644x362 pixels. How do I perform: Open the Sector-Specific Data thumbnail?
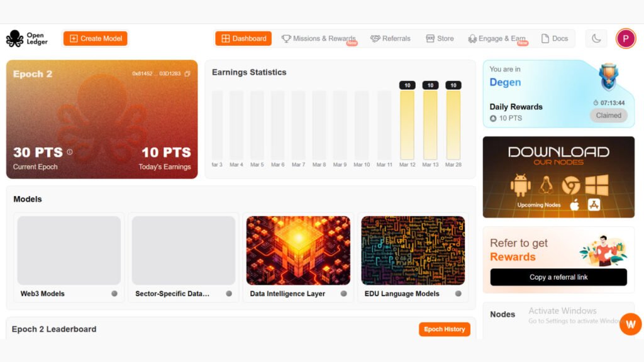point(184,250)
